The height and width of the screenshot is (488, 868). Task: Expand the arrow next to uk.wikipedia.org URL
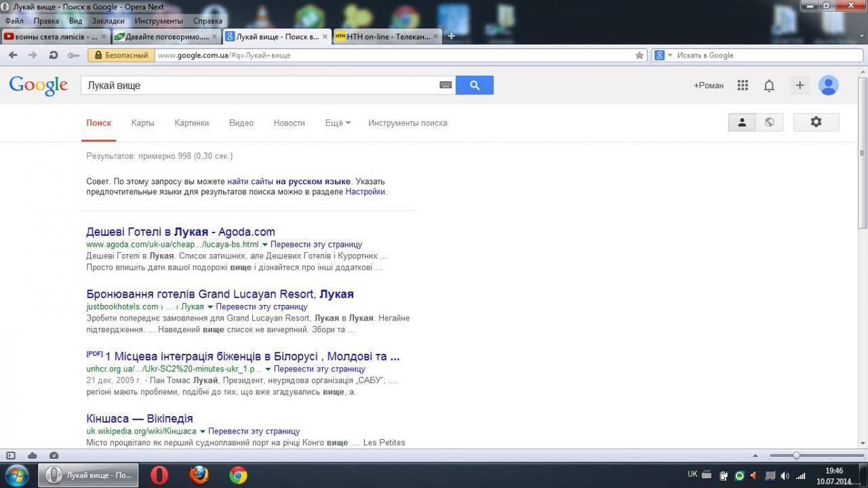point(202,432)
